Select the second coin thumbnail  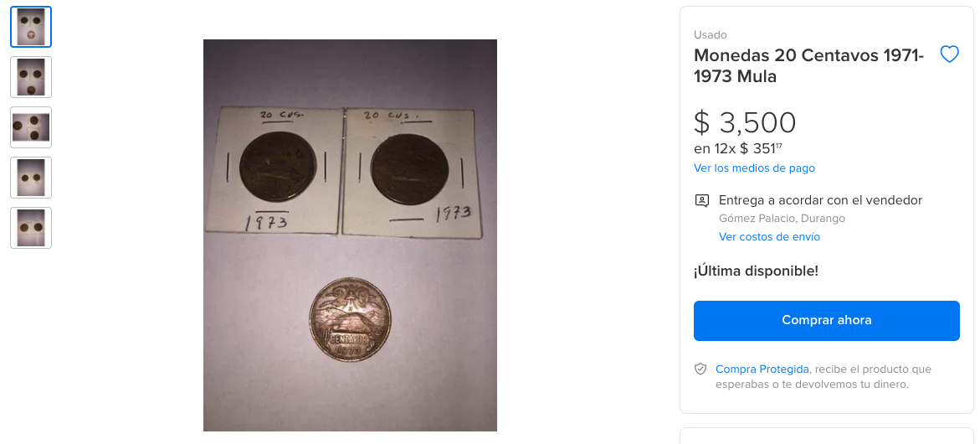pos(31,77)
